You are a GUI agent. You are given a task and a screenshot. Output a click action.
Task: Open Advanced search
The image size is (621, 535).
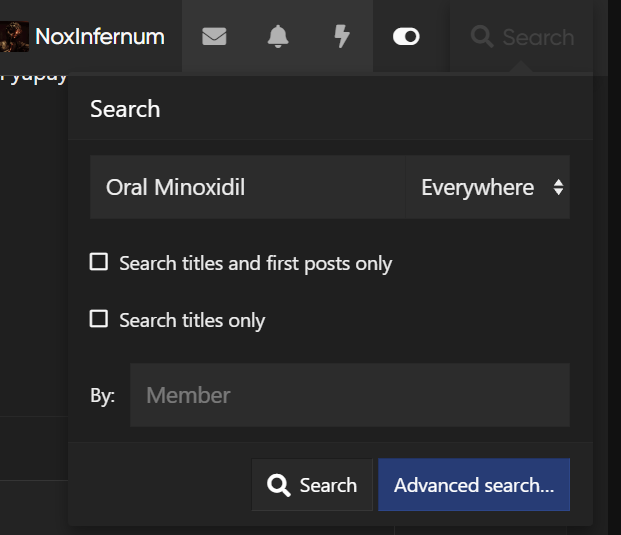[x=474, y=485]
